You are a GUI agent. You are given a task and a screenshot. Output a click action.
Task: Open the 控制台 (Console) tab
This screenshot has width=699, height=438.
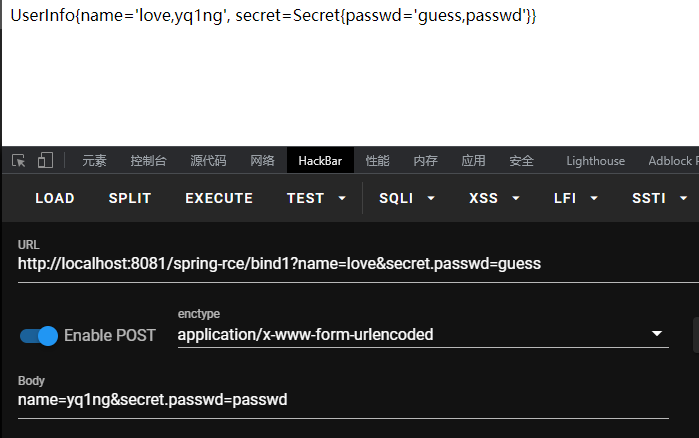click(148, 161)
